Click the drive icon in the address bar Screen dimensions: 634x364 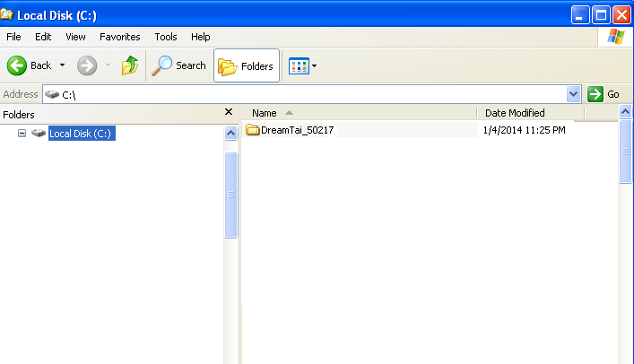tap(52, 94)
